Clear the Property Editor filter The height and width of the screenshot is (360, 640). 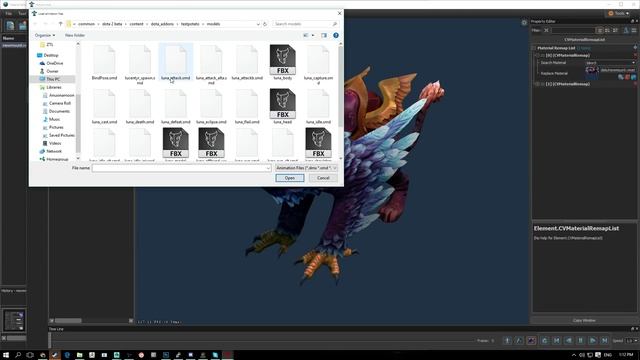[x=546, y=30]
